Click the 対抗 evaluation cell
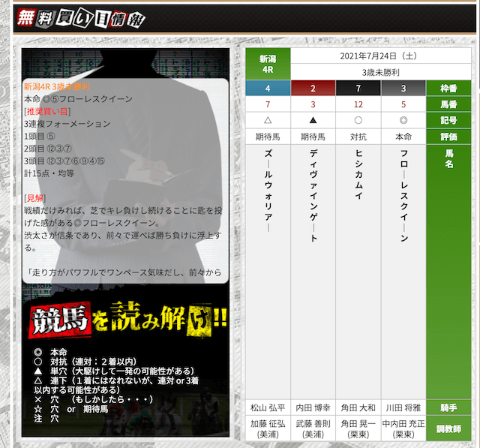This screenshot has width=480, height=448. [x=358, y=137]
